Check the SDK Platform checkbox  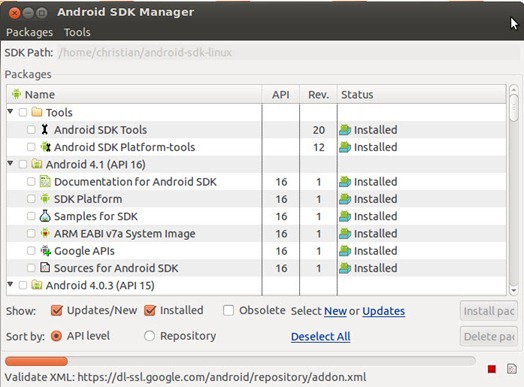click(31, 199)
